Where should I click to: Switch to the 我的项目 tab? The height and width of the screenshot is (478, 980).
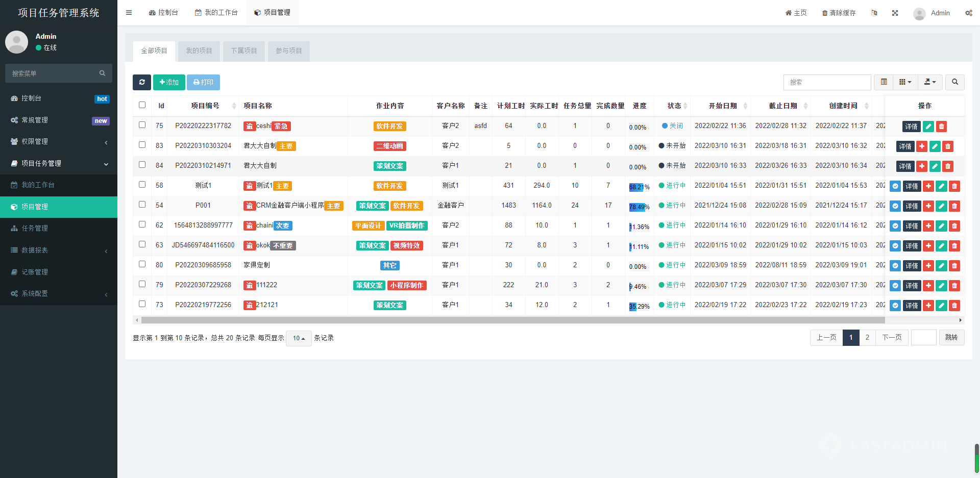click(x=199, y=51)
